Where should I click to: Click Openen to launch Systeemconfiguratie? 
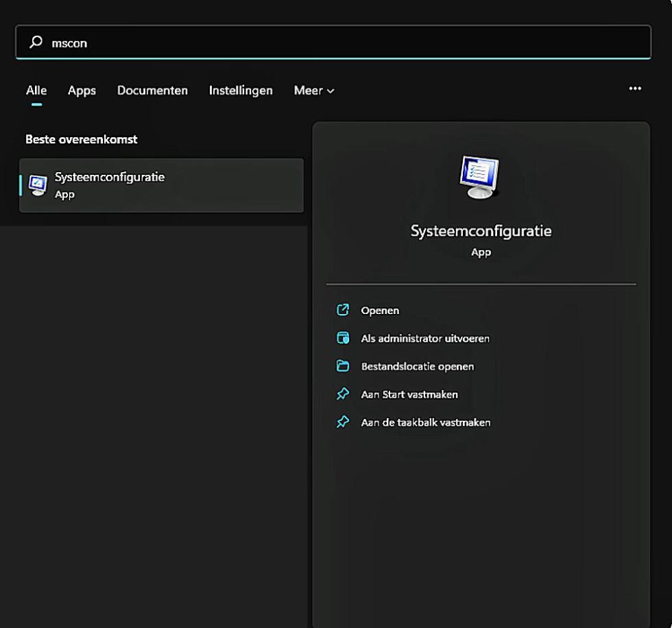click(x=381, y=310)
